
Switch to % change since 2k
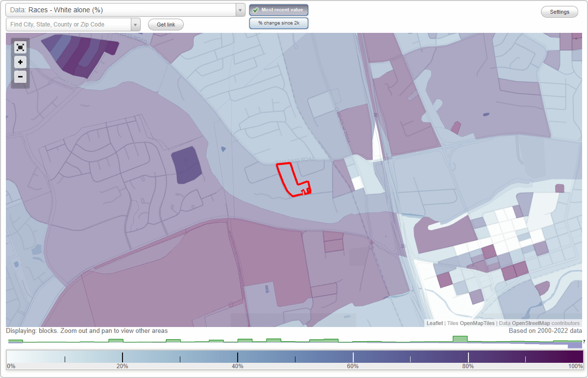(279, 23)
